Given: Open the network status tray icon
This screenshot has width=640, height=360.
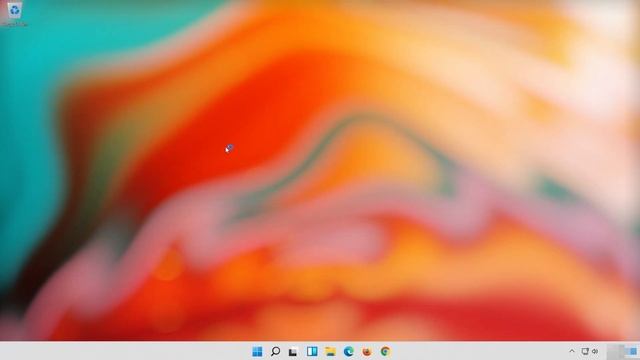Looking at the screenshot, I should [x=585, y=351].
